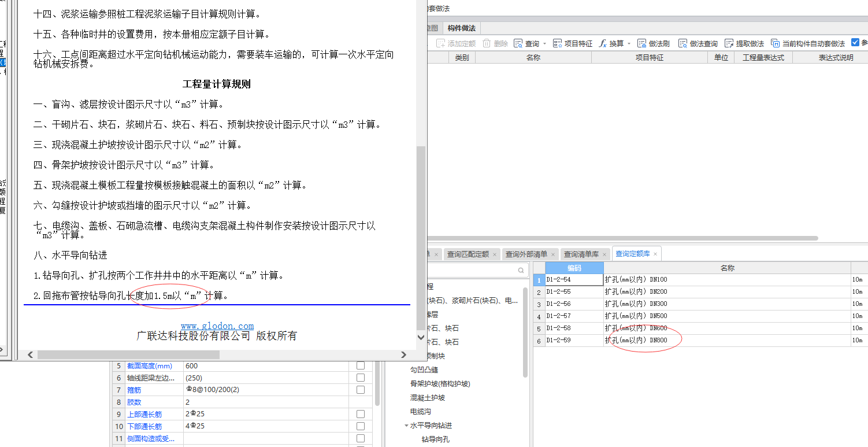The width and height of the screenshot is (868, 447).
Task: Check the box for 箍筋 row
Action: 361,390
